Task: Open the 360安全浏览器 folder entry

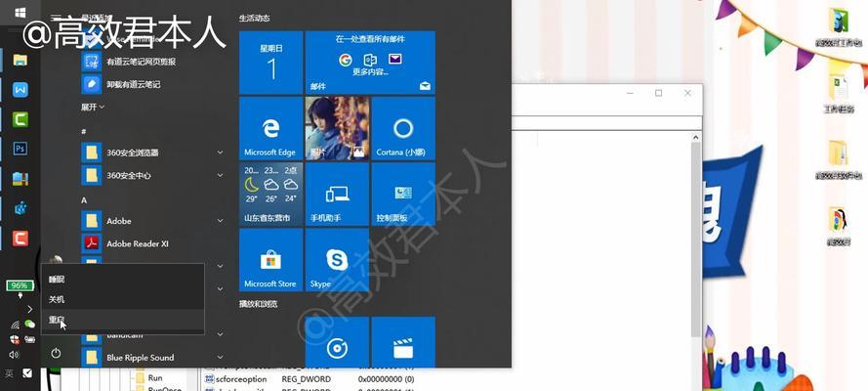Action: (x=154, y=152)
